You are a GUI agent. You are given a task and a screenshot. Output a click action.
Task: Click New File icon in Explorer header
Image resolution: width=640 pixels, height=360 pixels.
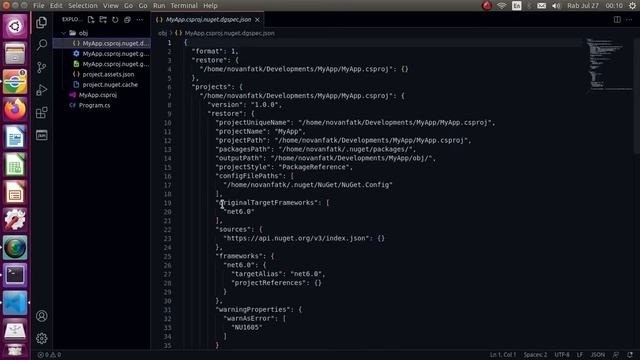click(91, 20)
